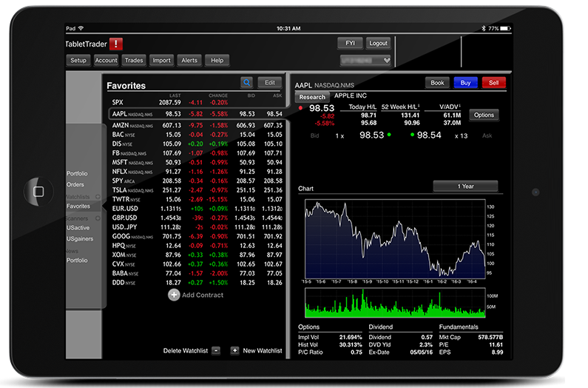
Task: Click the minus Delete Watchlist button
Action: pos(216,350)
